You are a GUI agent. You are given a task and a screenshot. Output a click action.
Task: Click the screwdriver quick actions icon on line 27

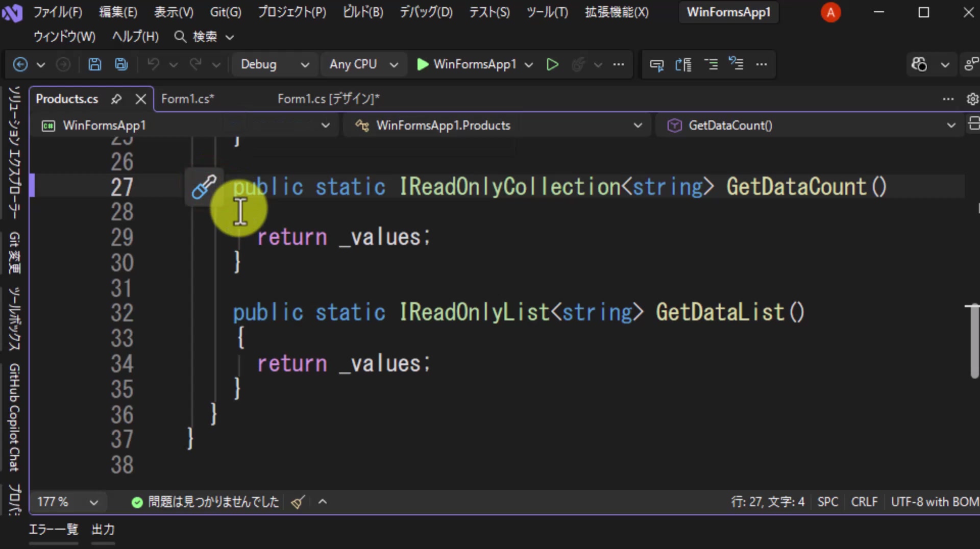pos(204,186)
